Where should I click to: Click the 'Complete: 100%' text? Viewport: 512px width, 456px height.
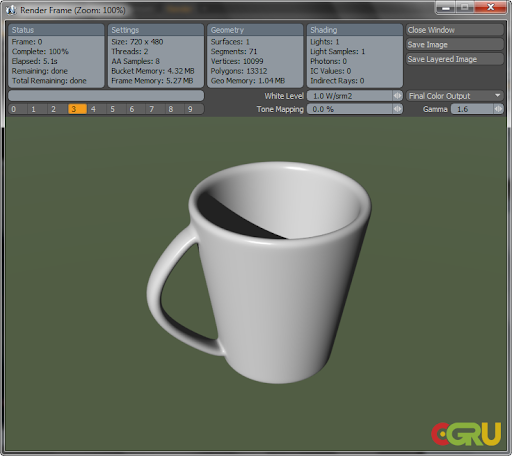tap(40, 52)
